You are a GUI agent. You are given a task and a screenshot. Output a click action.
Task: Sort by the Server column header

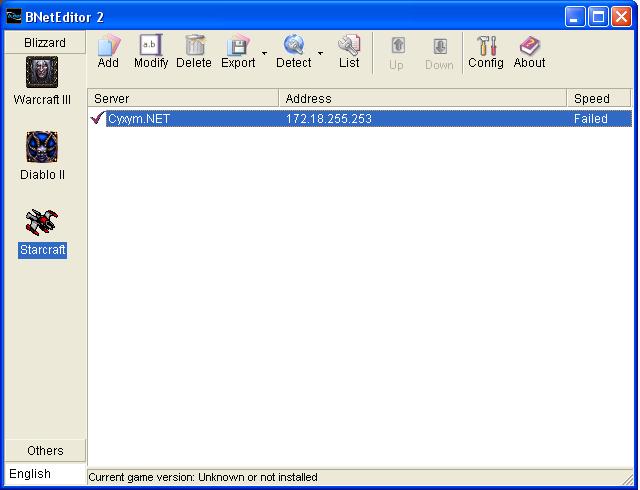183,98
